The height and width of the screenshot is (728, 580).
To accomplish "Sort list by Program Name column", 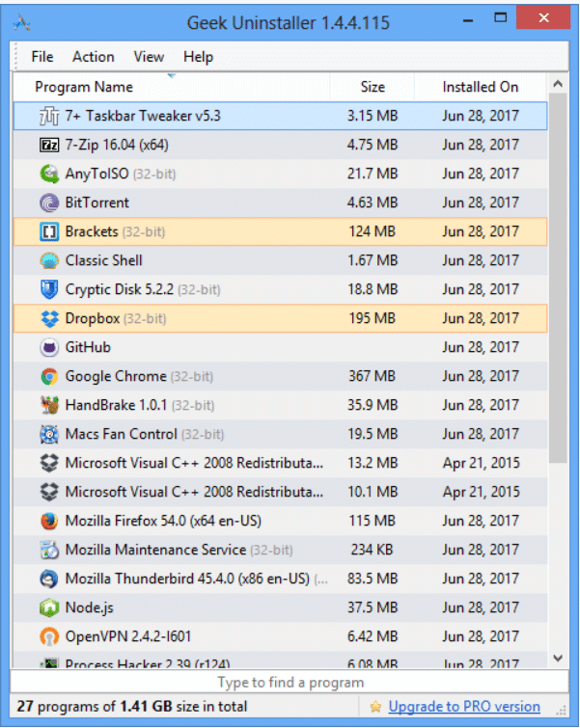I will (84, 87).
